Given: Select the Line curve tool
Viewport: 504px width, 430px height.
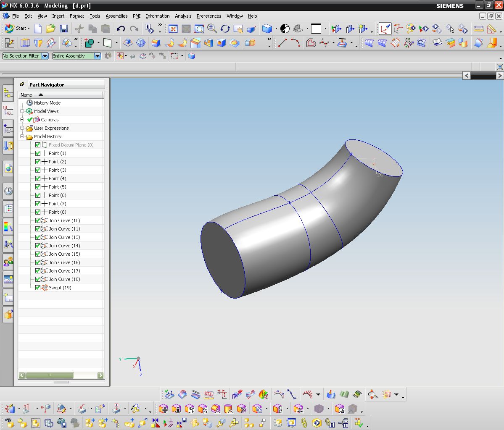Looking at the screenshot, I should point(282,43).
